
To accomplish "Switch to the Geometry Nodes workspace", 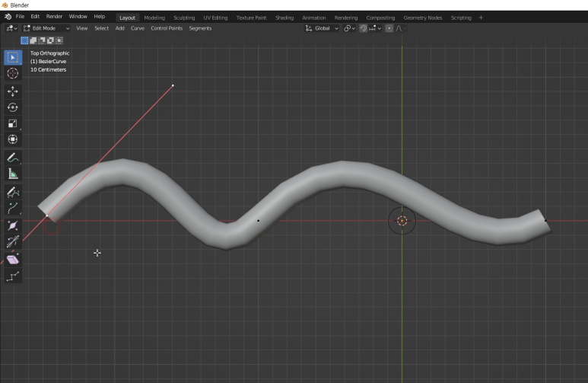I will click(423, 18).
